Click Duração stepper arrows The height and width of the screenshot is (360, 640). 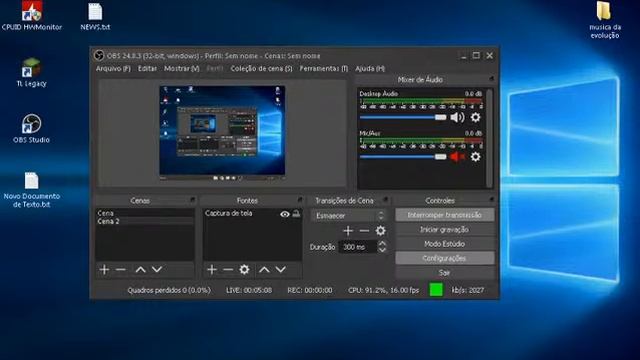(x=382, y=247)
